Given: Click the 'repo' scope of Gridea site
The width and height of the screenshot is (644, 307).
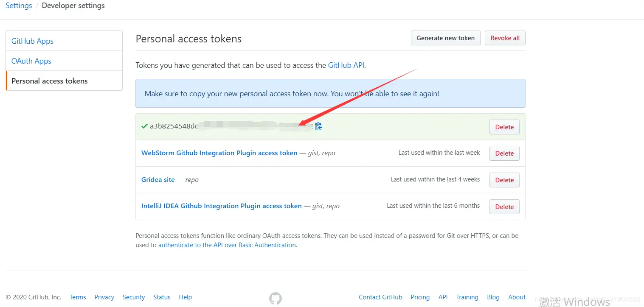Looking at the screenshot, I should point(192,180).
